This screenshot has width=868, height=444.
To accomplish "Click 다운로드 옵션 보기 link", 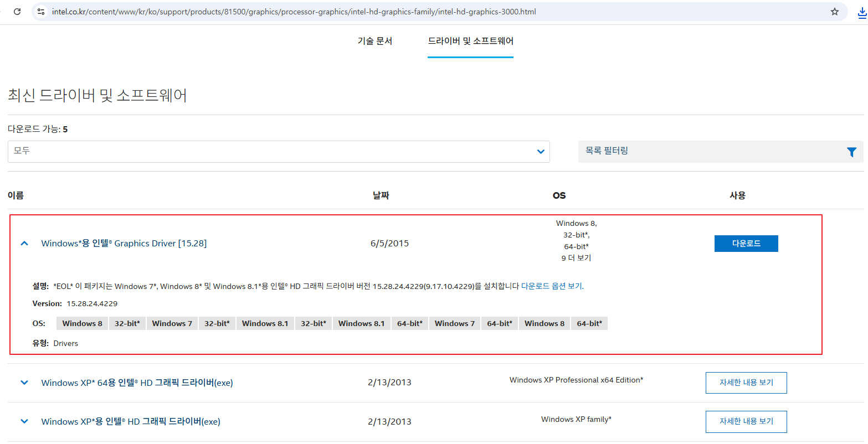I will (x=552, y=286).
